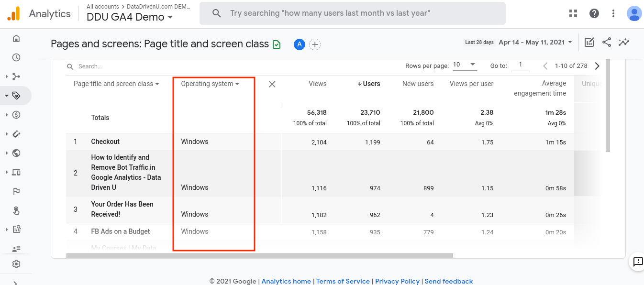Open the Google apps grid
Image resolution: width=644 pixels, height=285 pixels.
tap(573, 13)
